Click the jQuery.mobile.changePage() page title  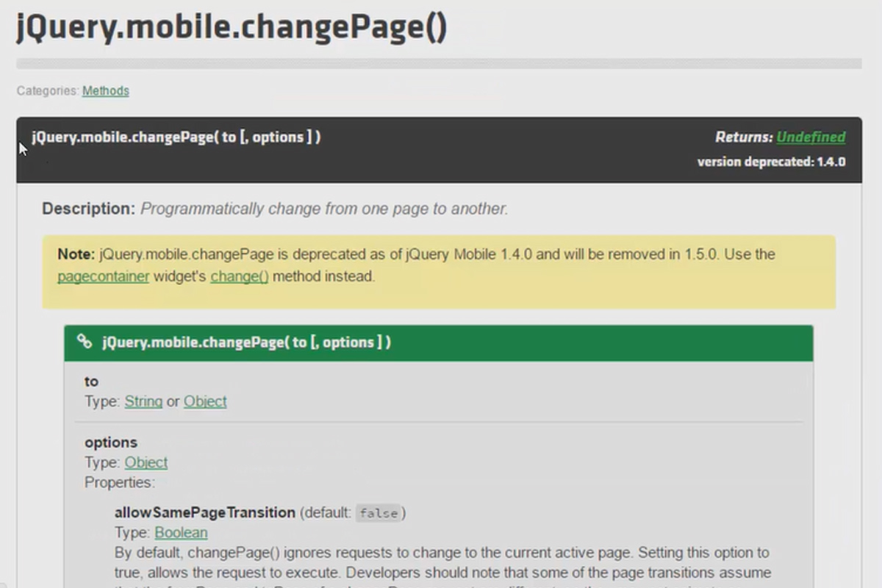click(x=232, y=28)
